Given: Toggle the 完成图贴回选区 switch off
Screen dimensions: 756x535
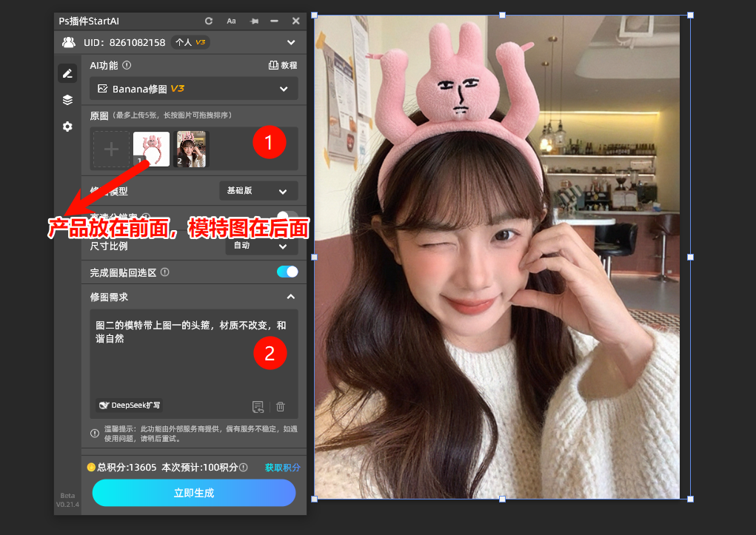Looking at the screenshot, I should (x=287, y=272).
